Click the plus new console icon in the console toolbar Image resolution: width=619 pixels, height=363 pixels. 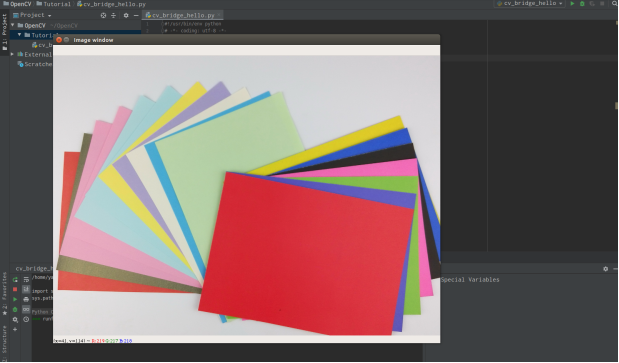click(x=15, y=329)
